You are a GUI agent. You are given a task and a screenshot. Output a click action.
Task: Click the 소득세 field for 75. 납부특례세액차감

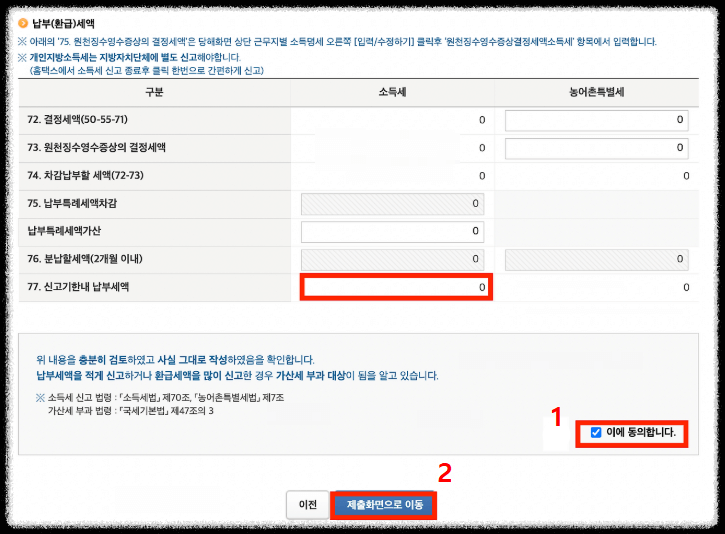tap(393, 204)
